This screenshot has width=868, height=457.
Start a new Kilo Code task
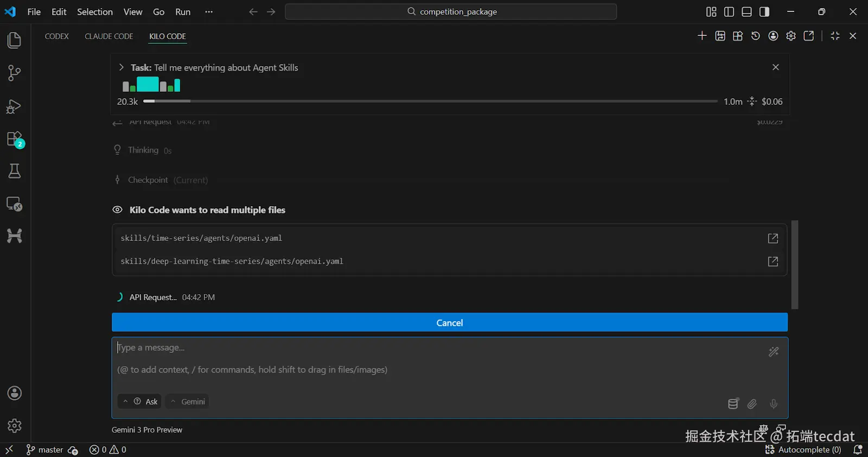(x=702, y=36)
